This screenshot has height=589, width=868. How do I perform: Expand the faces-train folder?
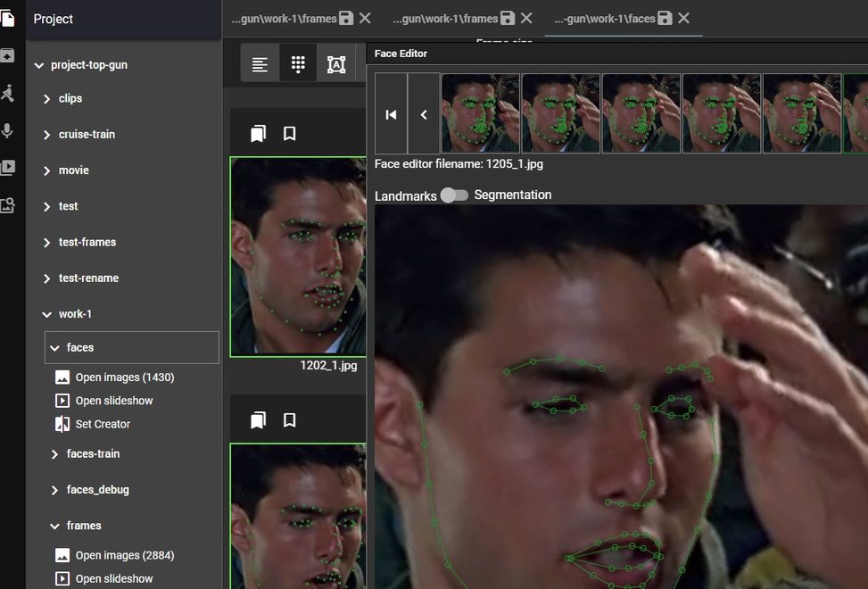pyautogui.click(x=54, y=454)
